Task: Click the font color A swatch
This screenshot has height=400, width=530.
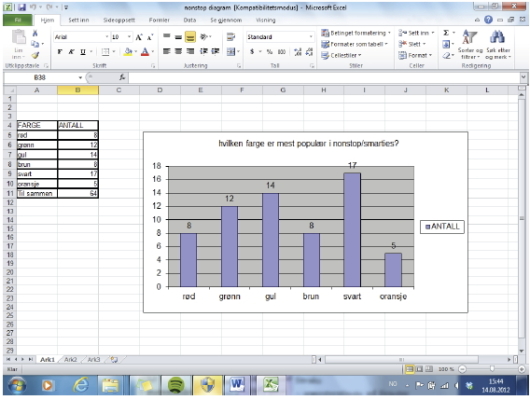Action: 145,52
